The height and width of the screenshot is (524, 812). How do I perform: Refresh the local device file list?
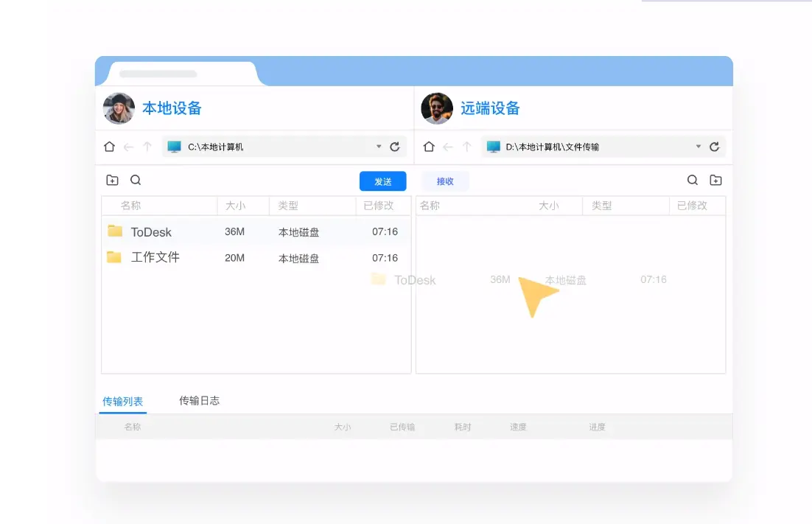[395, 147]
